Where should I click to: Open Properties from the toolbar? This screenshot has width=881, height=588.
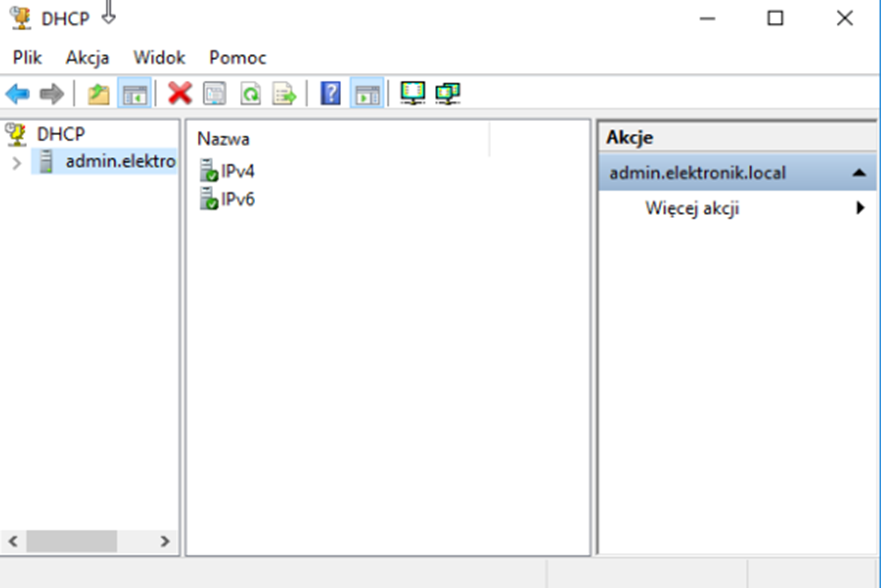click(214, 94)
